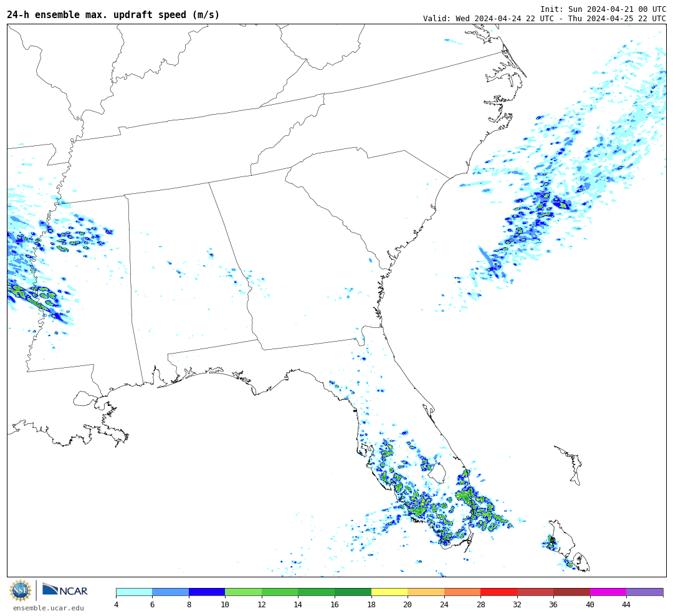
Task: Click the colorbar tick label '32'
Action: pyautogui.click(x=517, y=605)
